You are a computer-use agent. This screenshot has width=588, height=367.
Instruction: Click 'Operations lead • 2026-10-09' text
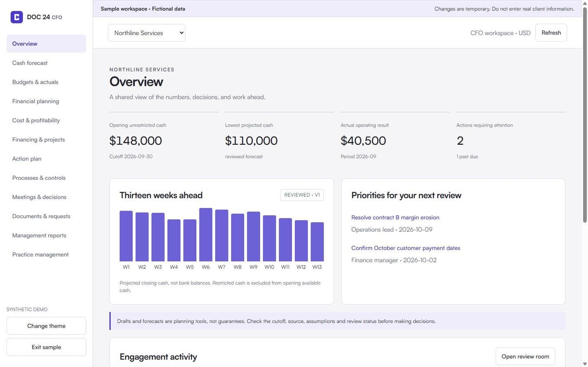click(x=392, y=230)
